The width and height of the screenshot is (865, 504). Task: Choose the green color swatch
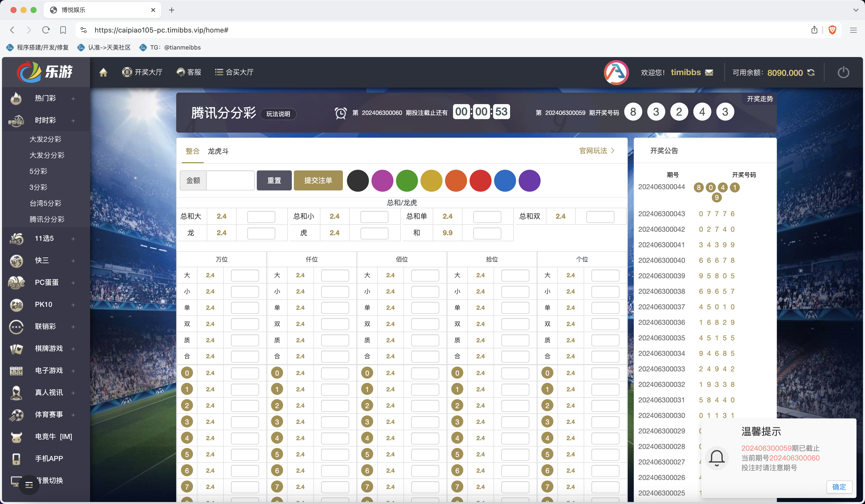click(x=407, y=180)
